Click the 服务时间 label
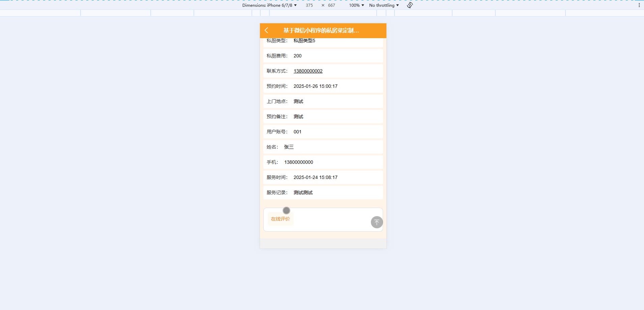This screenshot has height=310, width=644. (x=277, y=177)
